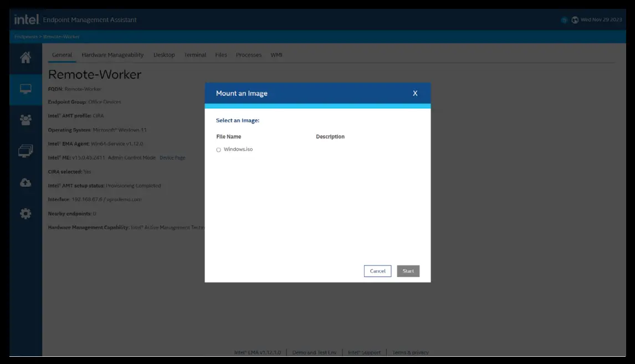Image resolution: width=635 pixels, height=364 pixels.
Task: Open the Home icon in sidebar
Action: (25, 58)
